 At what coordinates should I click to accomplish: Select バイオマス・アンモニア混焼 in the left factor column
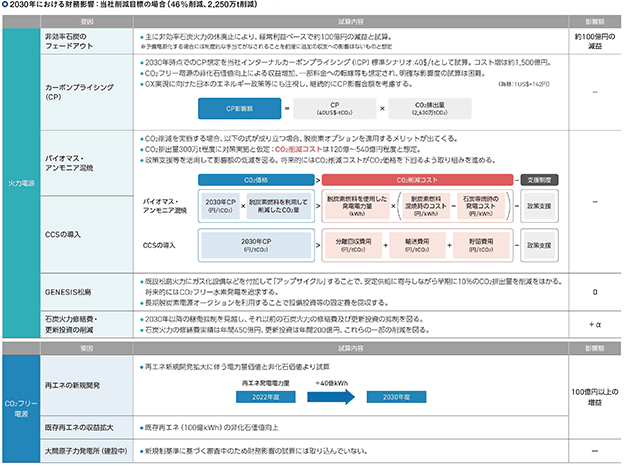click(87, 163)
